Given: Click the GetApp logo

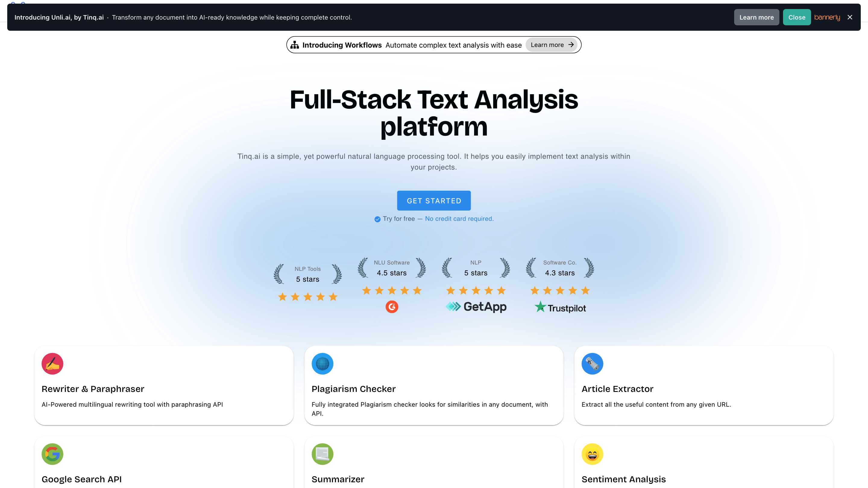Looking at the screenshot, I should [x=476, y=307].
